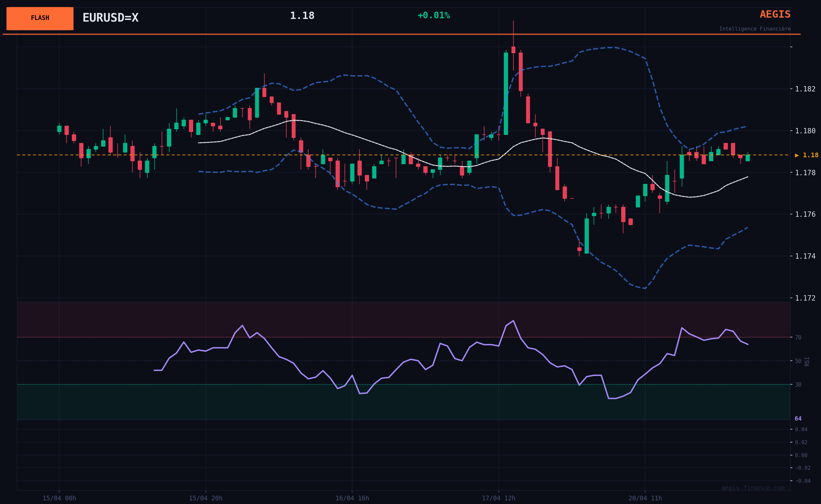
Task: Click the 15/04 20h time axis label
Action: (x=205, y=498)
